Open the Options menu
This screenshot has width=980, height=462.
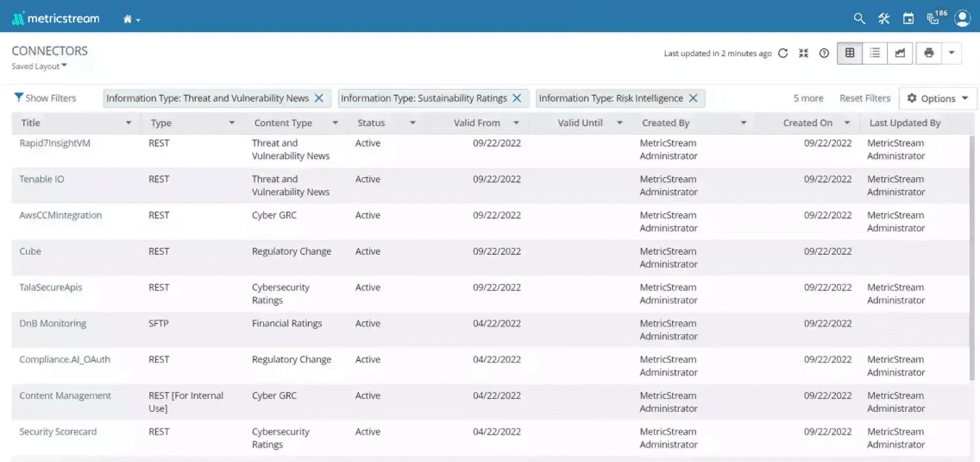tap(938, 98)
